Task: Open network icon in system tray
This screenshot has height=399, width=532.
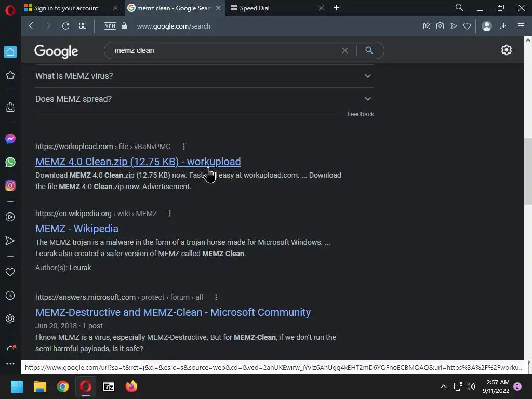Action: [x=458, y=387]
